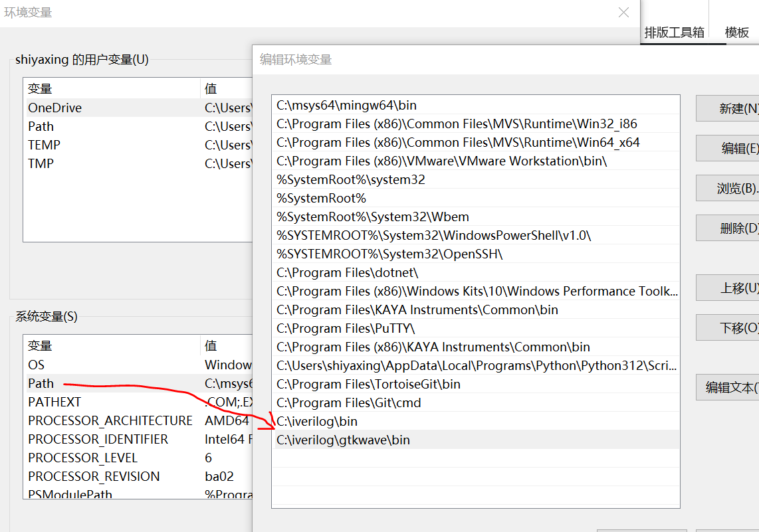This screenshot has width=759, height=532.
Task: Select the PSModulePath system variable
Action: (138, 493)
